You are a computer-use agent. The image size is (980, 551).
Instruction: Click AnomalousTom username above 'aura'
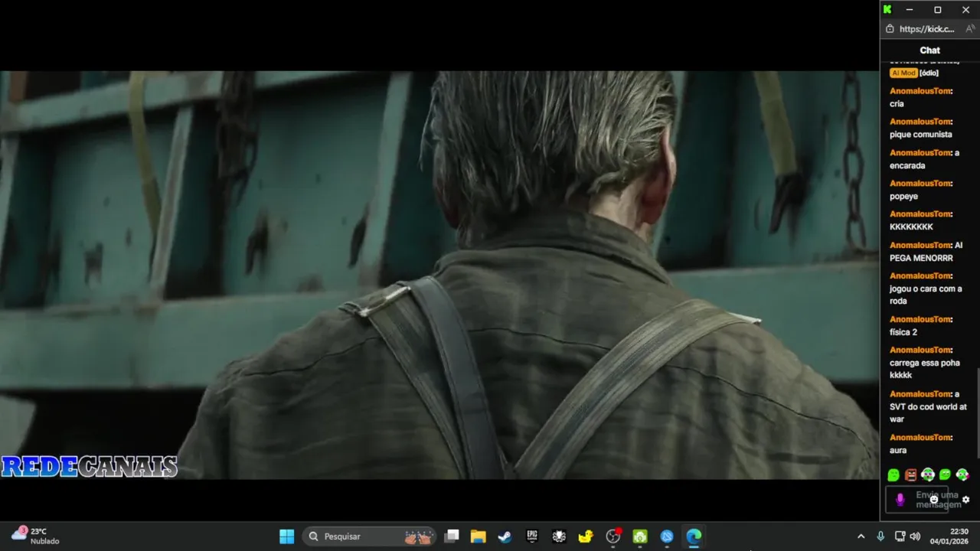921,438
